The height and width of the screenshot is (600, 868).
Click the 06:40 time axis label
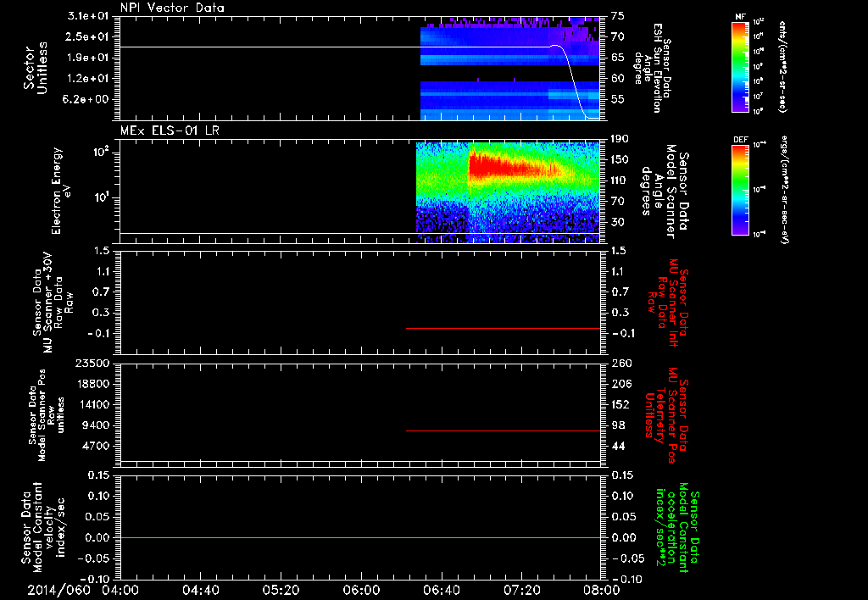coord(441,590)
